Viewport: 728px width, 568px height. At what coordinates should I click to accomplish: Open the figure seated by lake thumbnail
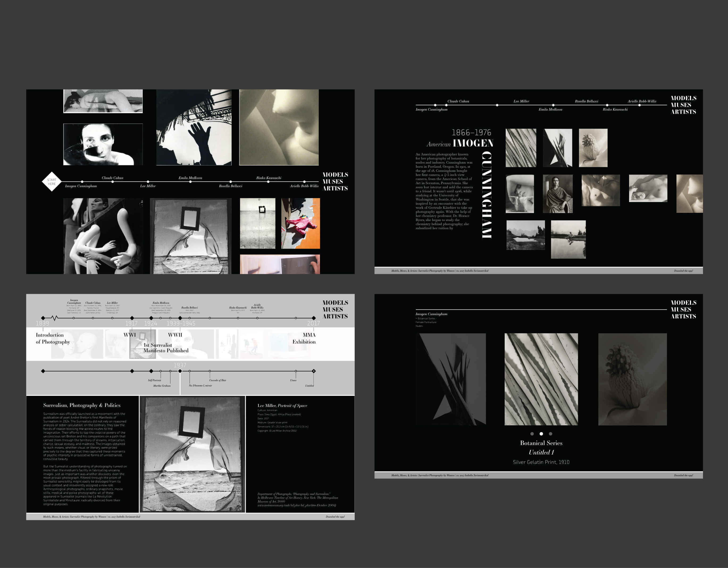click(x=568, y=240)
